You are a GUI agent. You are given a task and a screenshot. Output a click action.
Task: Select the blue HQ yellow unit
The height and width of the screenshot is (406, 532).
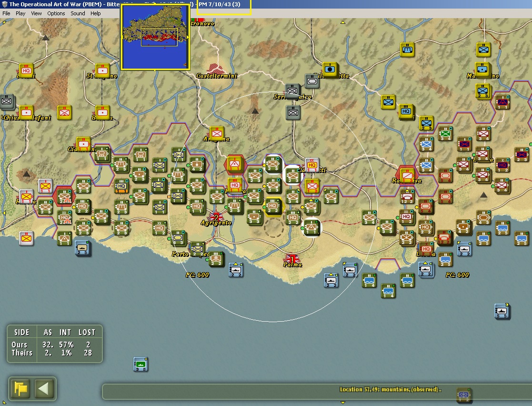coord(406,112)
